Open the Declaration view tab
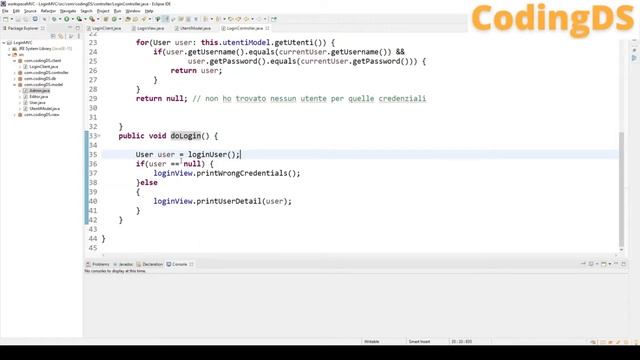This screenshot has height=360, width=640. pos(150,264)
